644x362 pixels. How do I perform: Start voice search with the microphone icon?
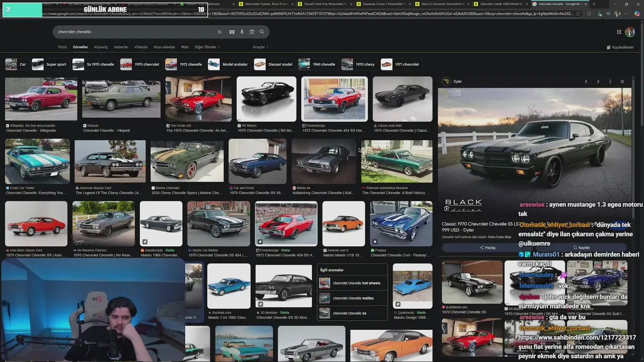[242, 32]
